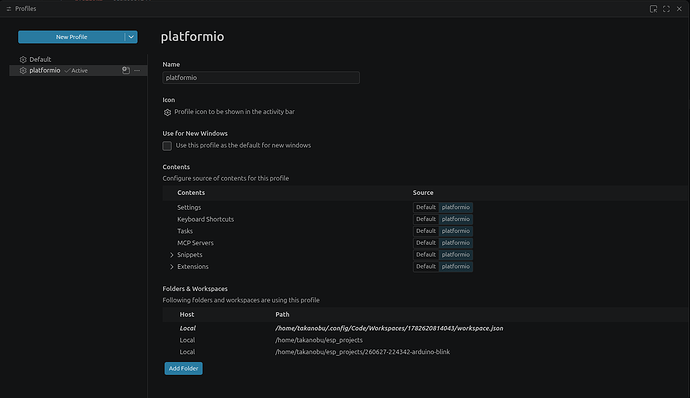Click the gear icon beside platformio profile
690x398 pixels.
[x=23, y=70]
